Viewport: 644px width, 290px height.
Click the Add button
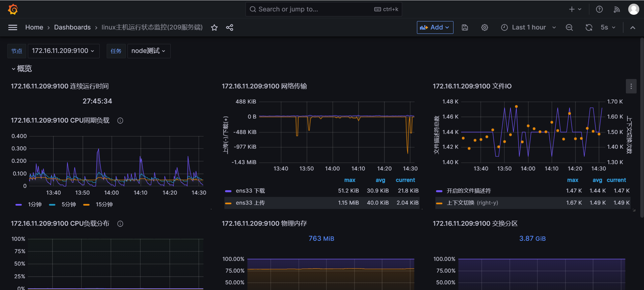(x=435, y=27)
